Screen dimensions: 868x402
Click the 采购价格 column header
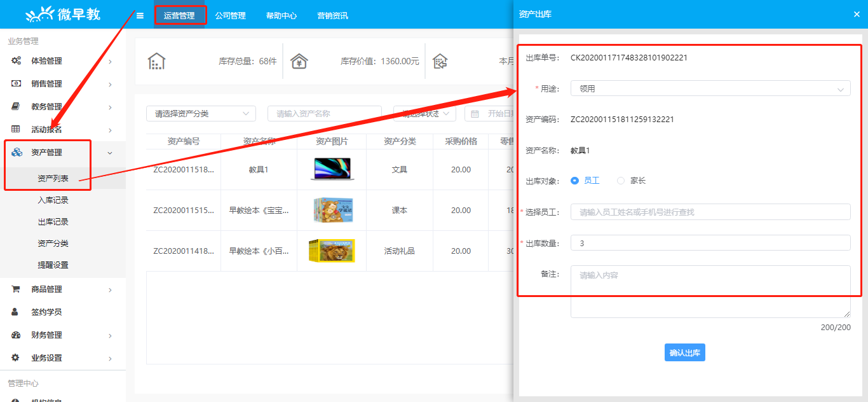tap(461, 141)
